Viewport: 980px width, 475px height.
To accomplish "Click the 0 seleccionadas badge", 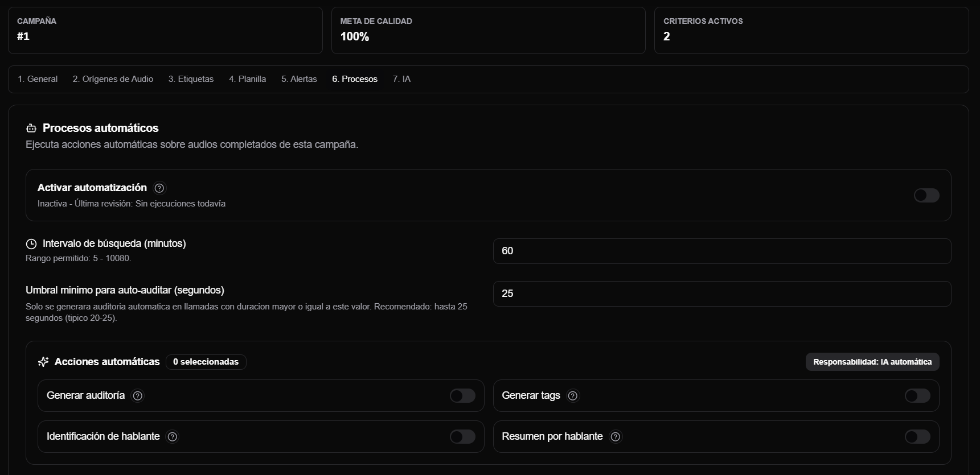I will [x=206, y=362].
